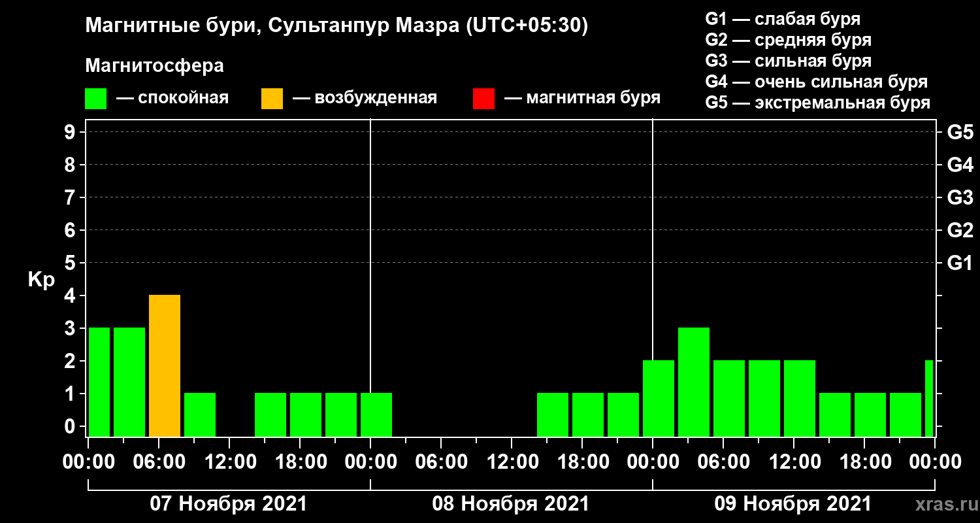Click the 18:00 time label for 08 Ноября
The height and width of the screenshot is (523, 980).
click(582, 462)
